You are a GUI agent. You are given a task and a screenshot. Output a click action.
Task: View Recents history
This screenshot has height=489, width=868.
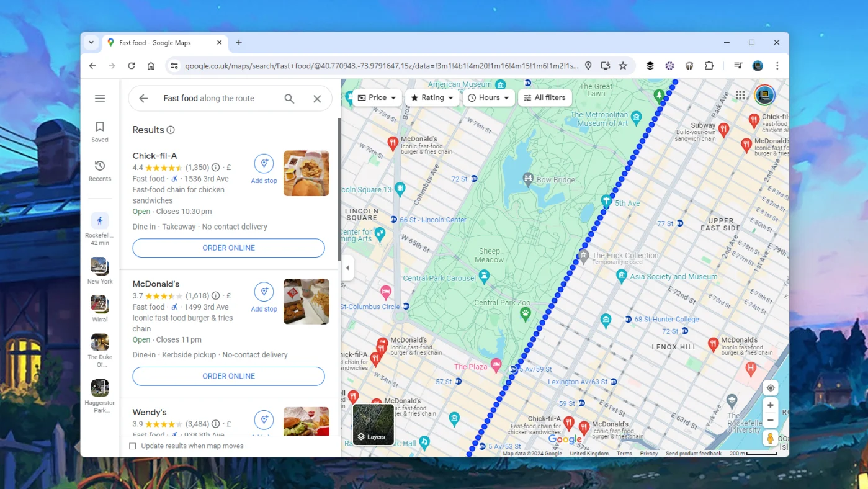(99, 170)
